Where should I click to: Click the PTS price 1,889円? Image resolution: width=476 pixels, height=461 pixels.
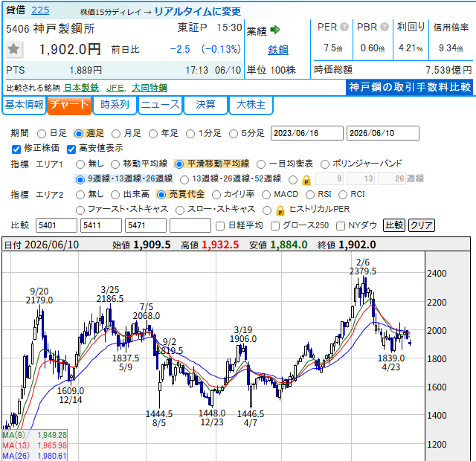tap(86, 71)
